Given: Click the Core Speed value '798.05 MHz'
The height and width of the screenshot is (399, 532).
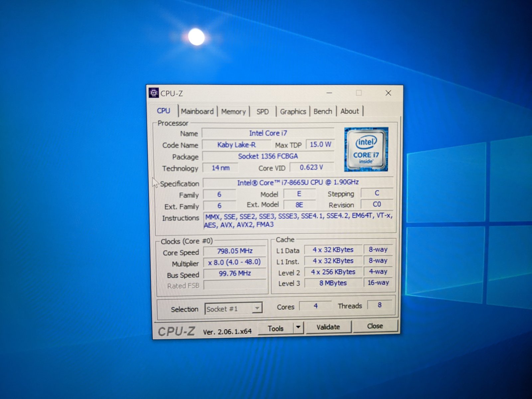Looking at the screenshot, I should [235, 251].
